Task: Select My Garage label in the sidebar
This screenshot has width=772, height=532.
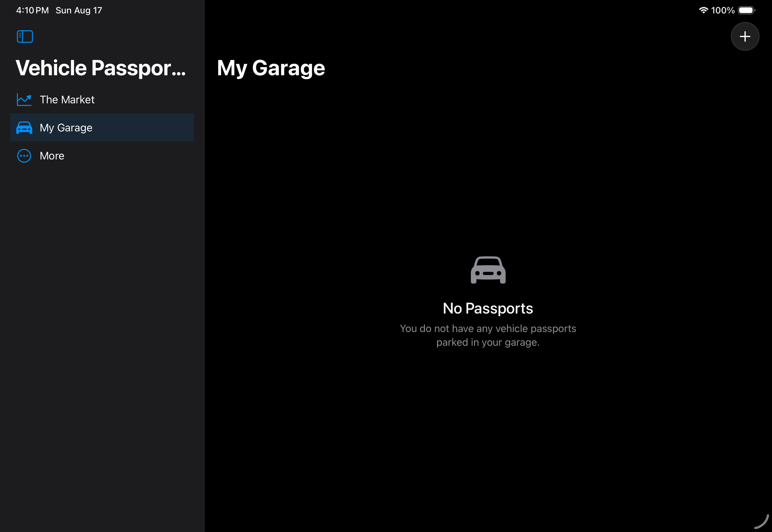Action: [66, 128]
